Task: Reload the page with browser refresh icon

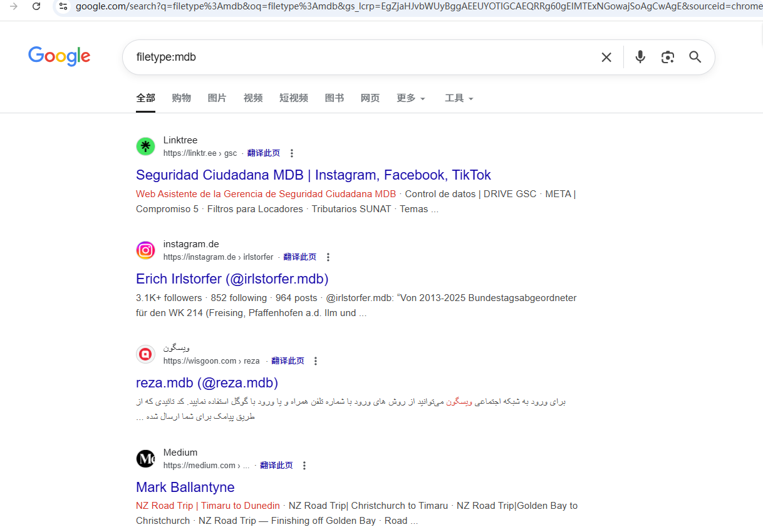Action: (x=36, y=6)
